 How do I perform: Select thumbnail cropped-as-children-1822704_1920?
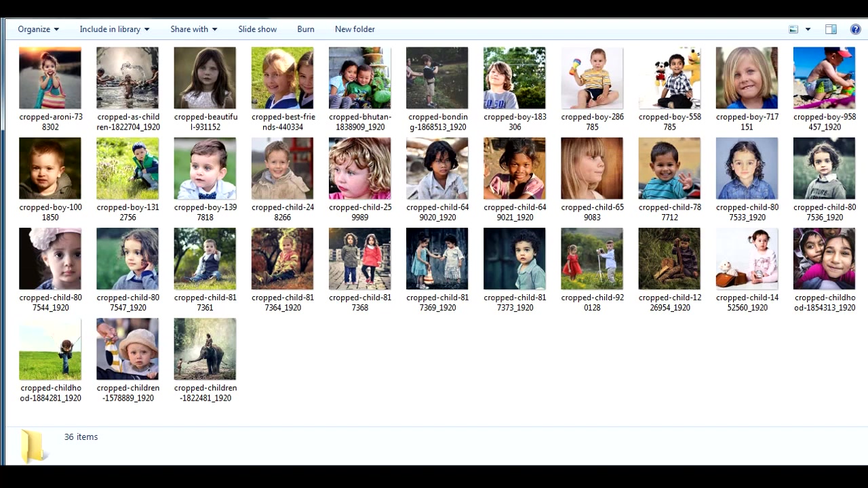pos(127,77)
